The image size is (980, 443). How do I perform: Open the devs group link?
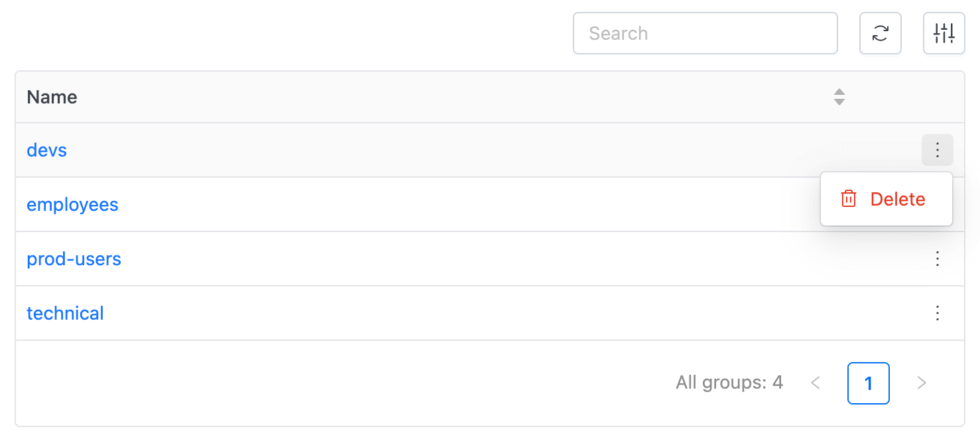[46, 150]
